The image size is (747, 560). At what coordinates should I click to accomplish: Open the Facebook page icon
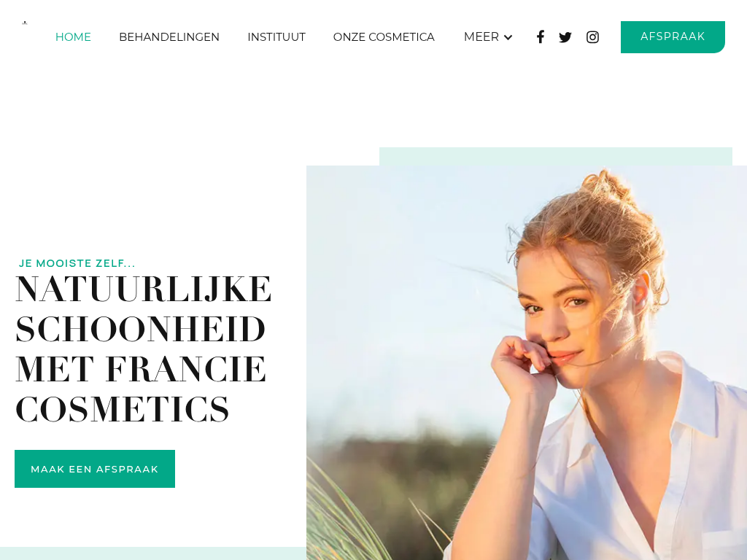(541, 36)
